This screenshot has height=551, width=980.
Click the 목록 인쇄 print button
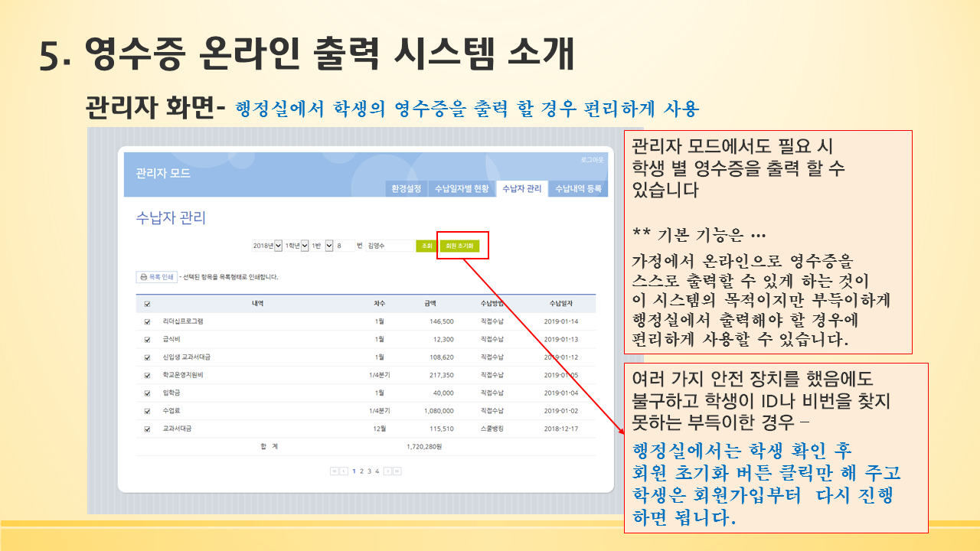(x=156, y=277)
